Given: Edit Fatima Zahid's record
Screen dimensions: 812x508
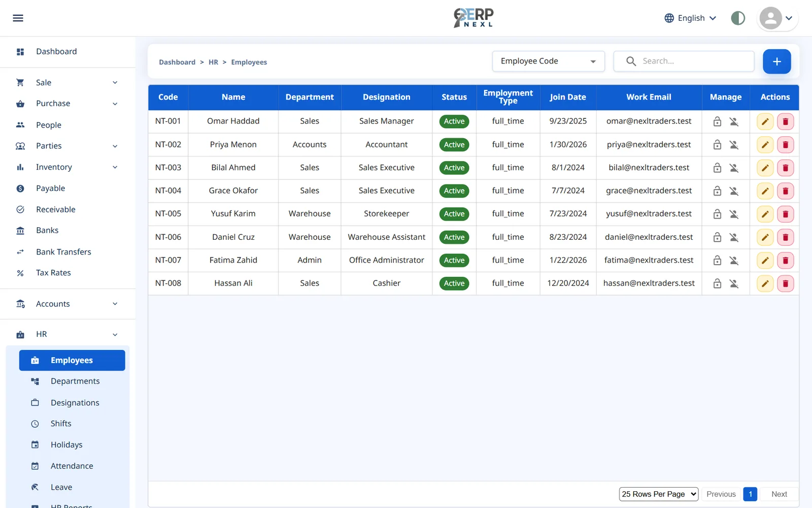Looking at the screenshot, I should pyautogui.click(x=765, y=261).
